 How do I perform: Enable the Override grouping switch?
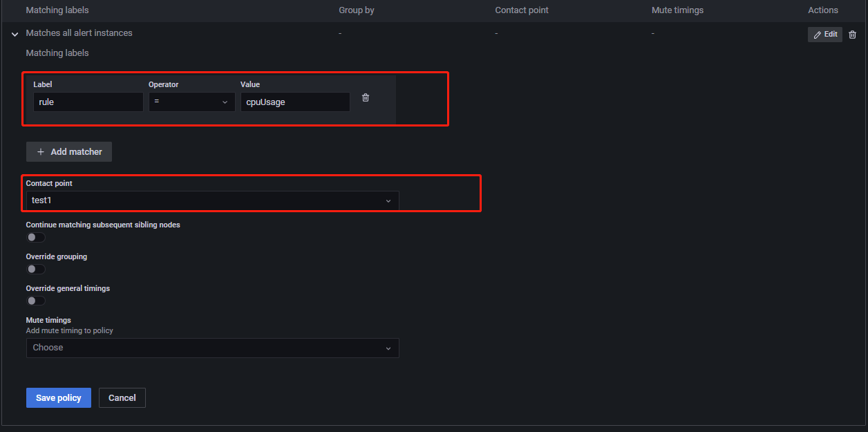click(36, 270)
